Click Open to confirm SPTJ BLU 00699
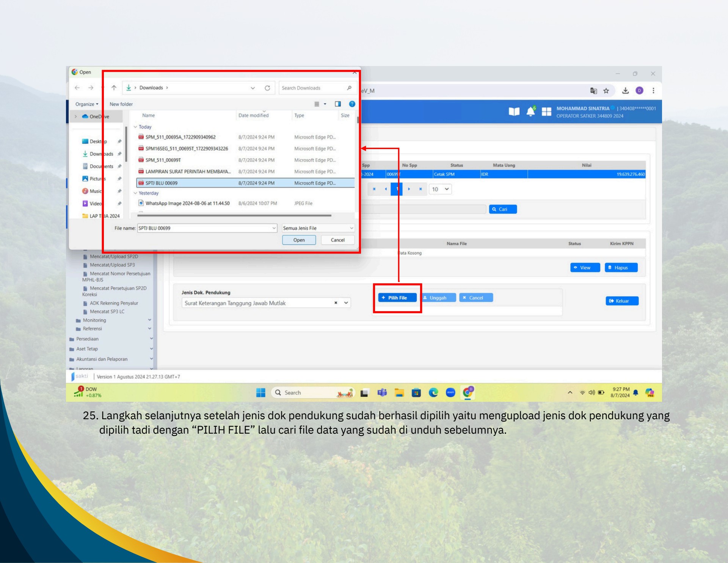Image resolution: width=728 pixels, height=563 pixels. coord(299,240)
